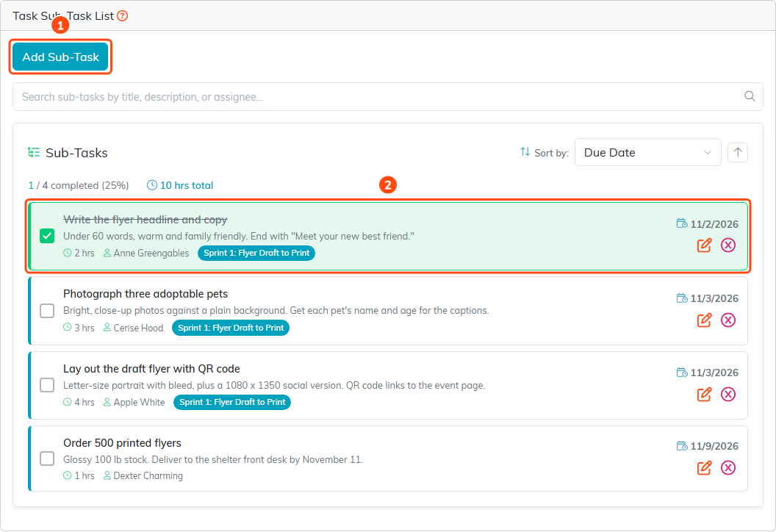
Task: Check the Order 500 printed flyers checkbox
Action: pyautogui.click(x=47, y=459)
